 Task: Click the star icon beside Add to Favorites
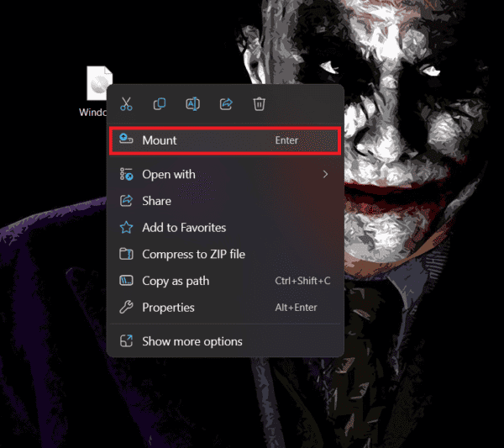click(126, 227)
